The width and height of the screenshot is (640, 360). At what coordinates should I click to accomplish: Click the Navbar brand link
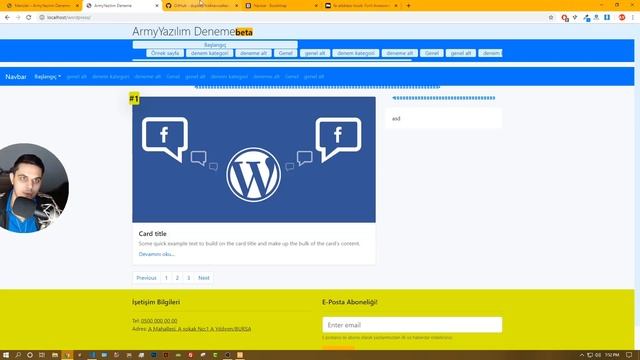(x=16, y=76)
